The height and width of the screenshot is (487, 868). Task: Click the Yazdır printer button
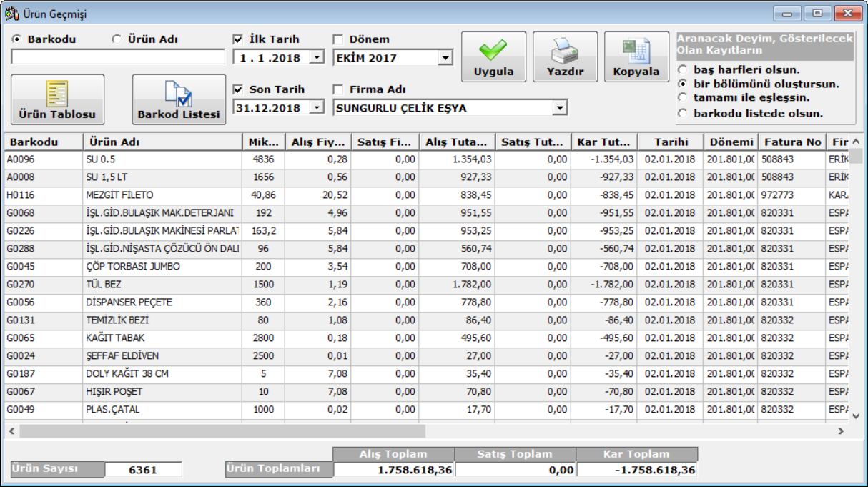tap(565, 57)
